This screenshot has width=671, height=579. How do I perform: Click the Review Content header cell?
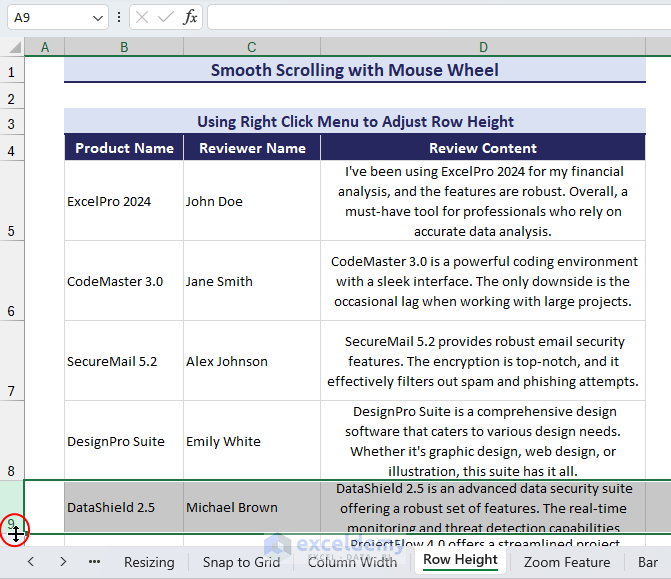coord(483,148)
